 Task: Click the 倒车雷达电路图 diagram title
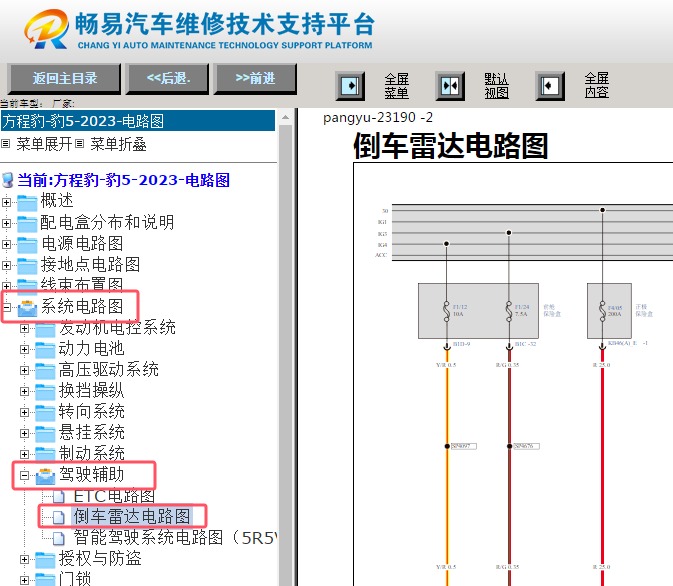450,146
